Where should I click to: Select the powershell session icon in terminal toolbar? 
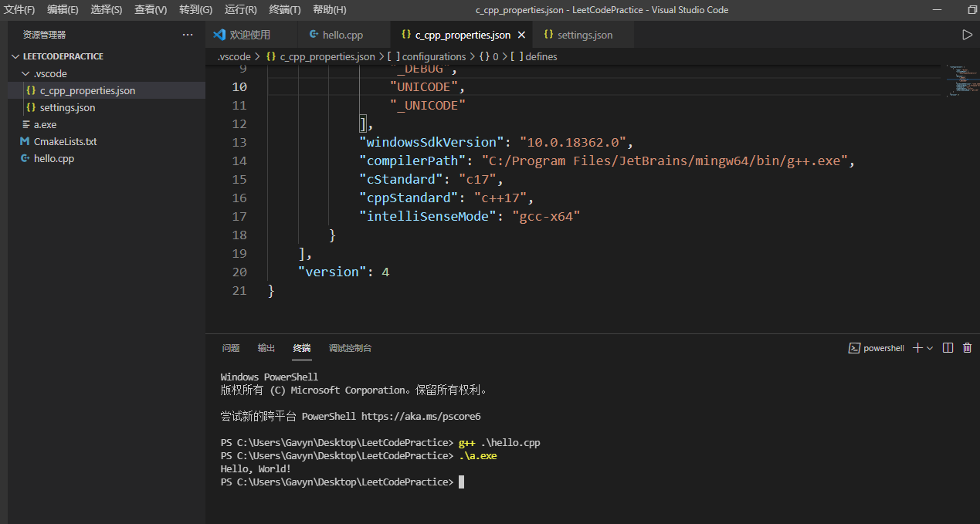click(855, 347)
